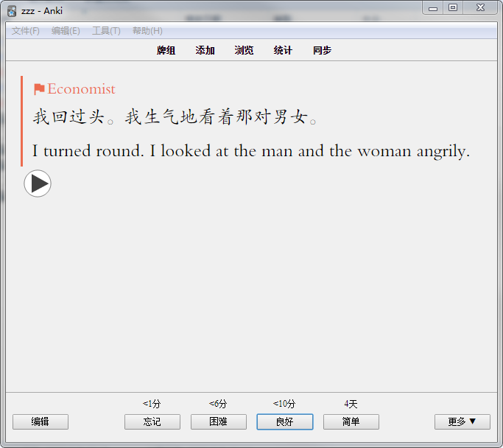Maximize the Anki window

pos(453,7)
